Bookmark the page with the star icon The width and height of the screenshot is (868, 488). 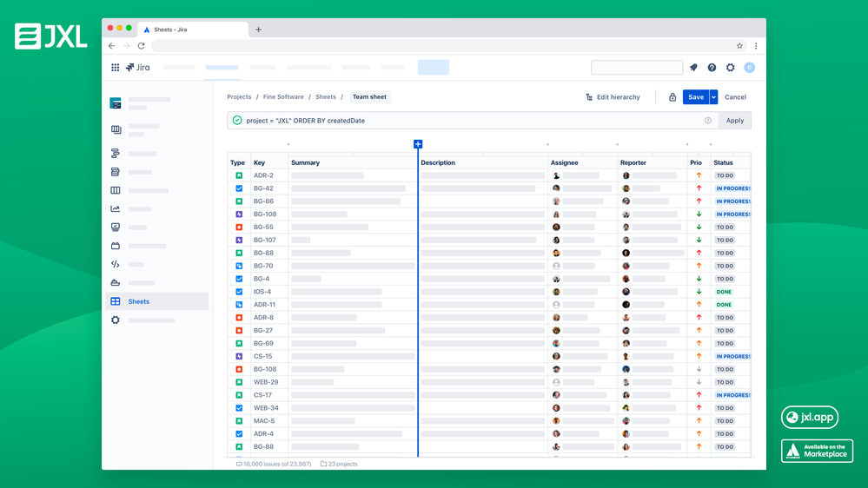click(x=739, y=46)
